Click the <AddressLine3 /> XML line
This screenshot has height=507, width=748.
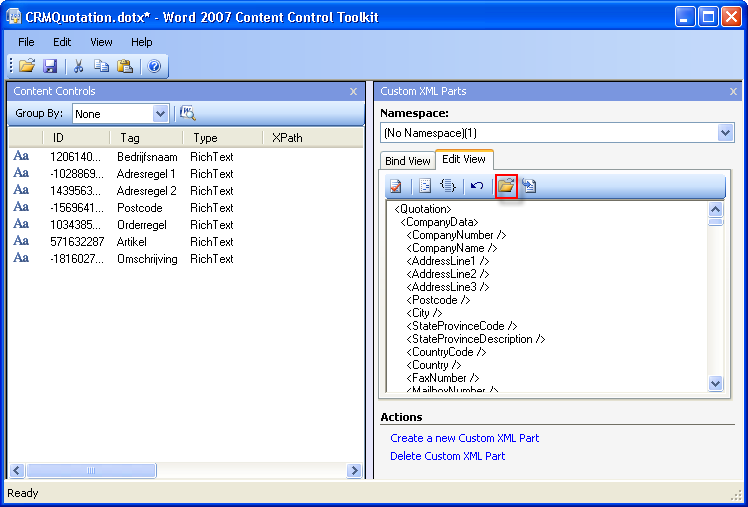(447, 287)
